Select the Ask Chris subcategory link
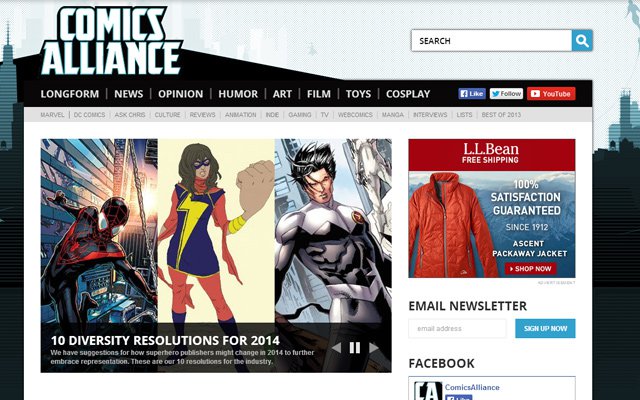 click(130, 115)
